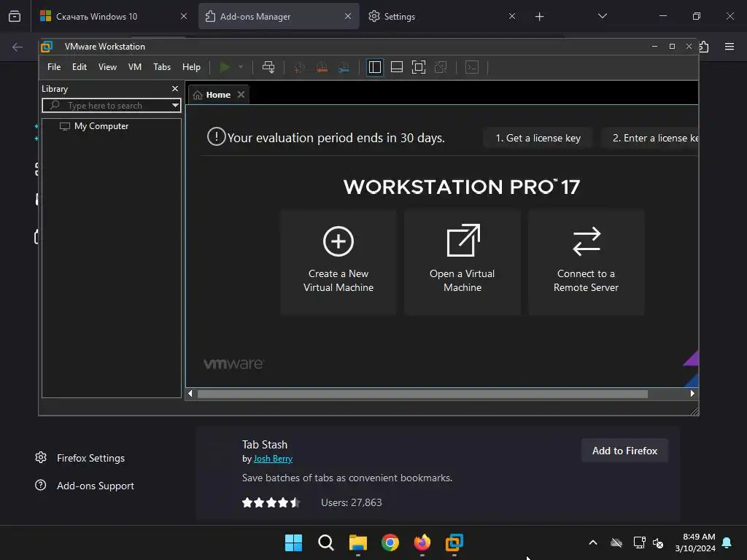Open File Explorer from the taskbar
The image size is (747, 560).
click(x=357, y=542)
